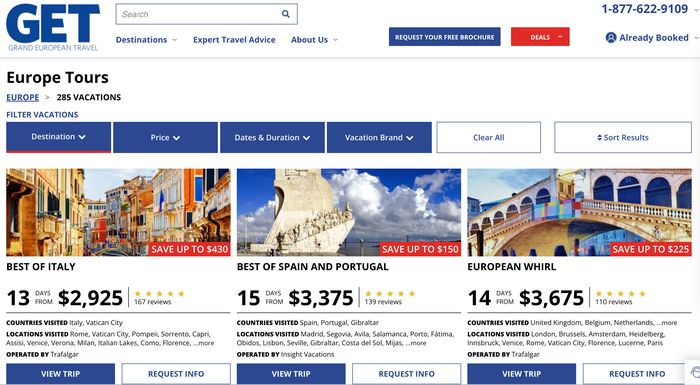Expand the About Us menu
The image size is (700, 385).
[x=314, y=40]
